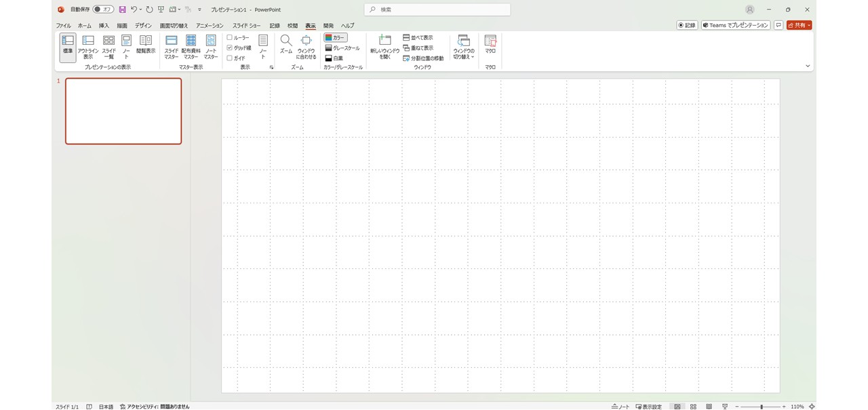Open the マクロ macros button
868x410 pixels.
coord(490,45)
